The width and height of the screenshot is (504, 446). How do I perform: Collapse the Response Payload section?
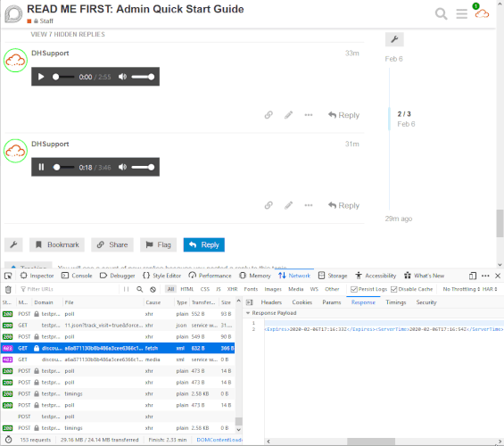pyautogui.click(x=248, y=313)
